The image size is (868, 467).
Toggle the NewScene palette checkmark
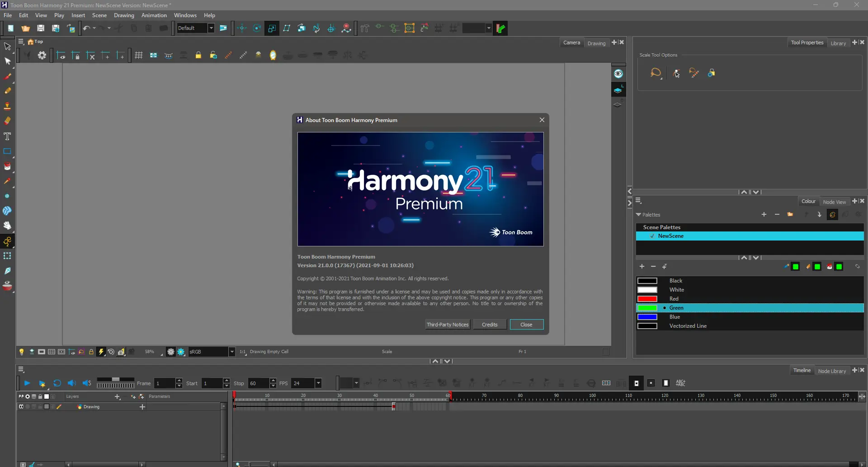coord(652,236)
